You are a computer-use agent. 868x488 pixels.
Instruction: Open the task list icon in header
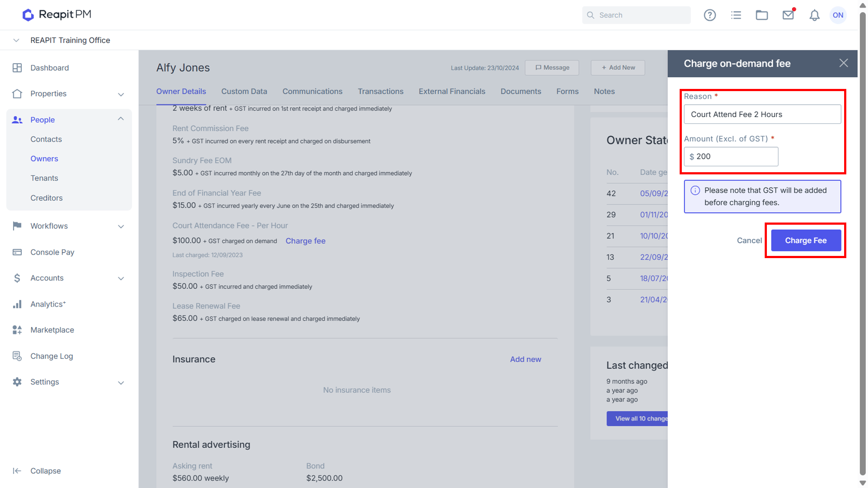click(736, 15)
